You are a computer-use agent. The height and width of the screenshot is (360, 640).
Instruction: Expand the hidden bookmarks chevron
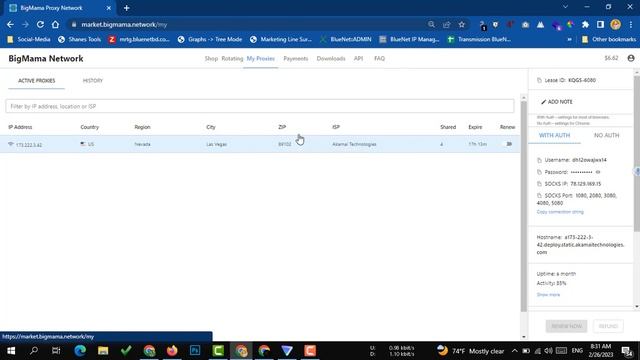pos(569,39)
